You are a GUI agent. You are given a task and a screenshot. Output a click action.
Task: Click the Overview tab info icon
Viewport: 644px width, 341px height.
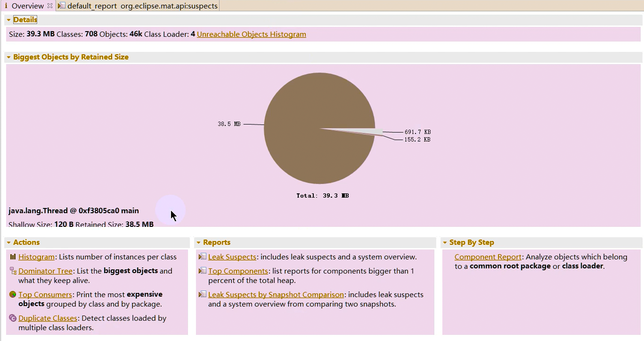6,6
